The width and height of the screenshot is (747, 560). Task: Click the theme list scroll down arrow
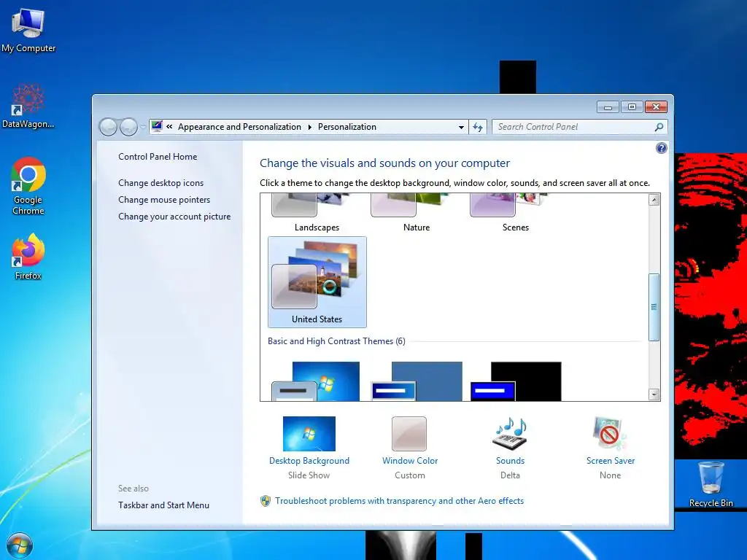[654, 394]
